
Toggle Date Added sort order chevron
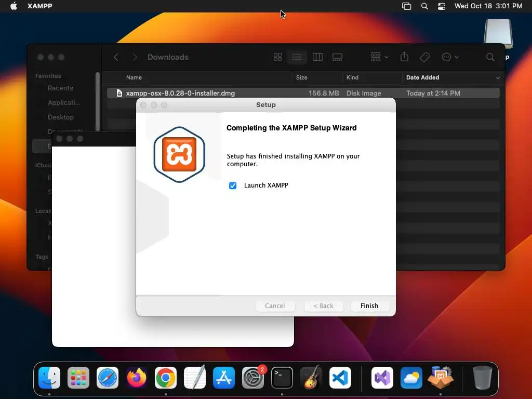(498, 78)
